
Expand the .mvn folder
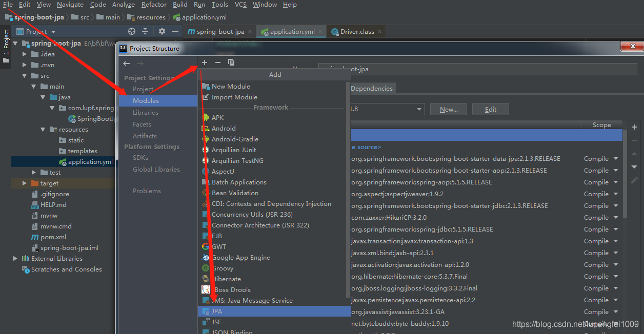click(25, 65)
